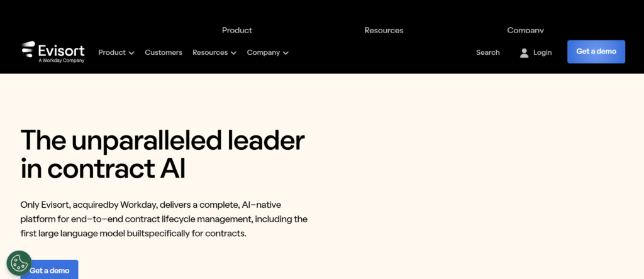This screenshot has height=279, width=644.
Task: Click the Evisort logo icon
Action: point(29,47)
